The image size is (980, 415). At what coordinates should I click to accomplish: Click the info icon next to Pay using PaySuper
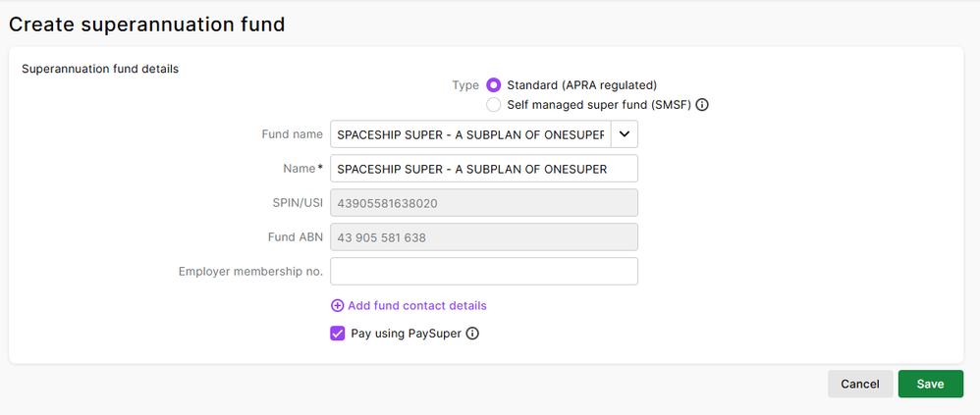click(x=472, y=334)
